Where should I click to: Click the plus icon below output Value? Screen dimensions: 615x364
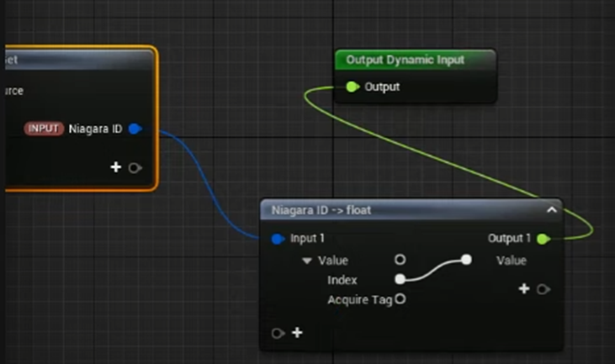524,289
